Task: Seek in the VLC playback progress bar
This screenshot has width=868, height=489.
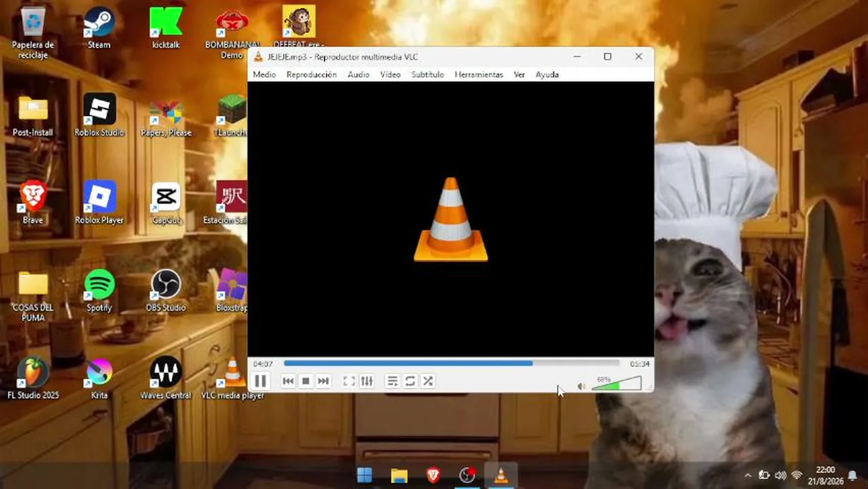Action: [452, 363]
